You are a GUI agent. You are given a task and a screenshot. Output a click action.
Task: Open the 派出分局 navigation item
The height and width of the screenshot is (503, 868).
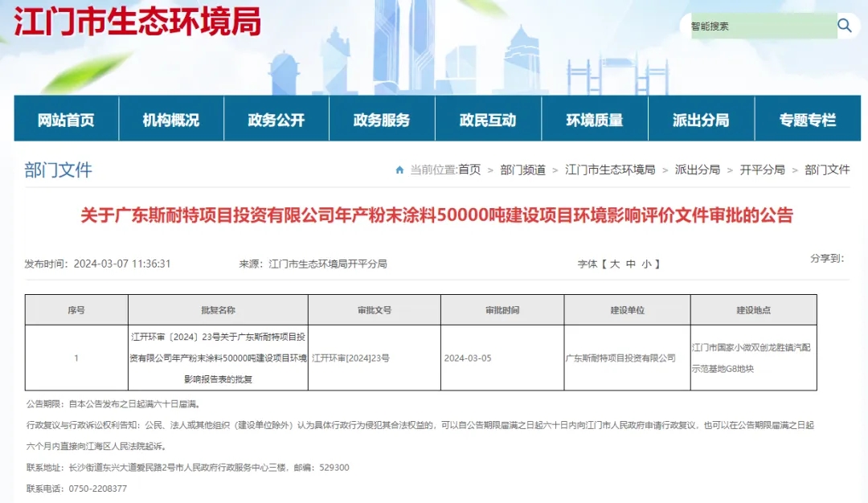[x=701, y=120]
